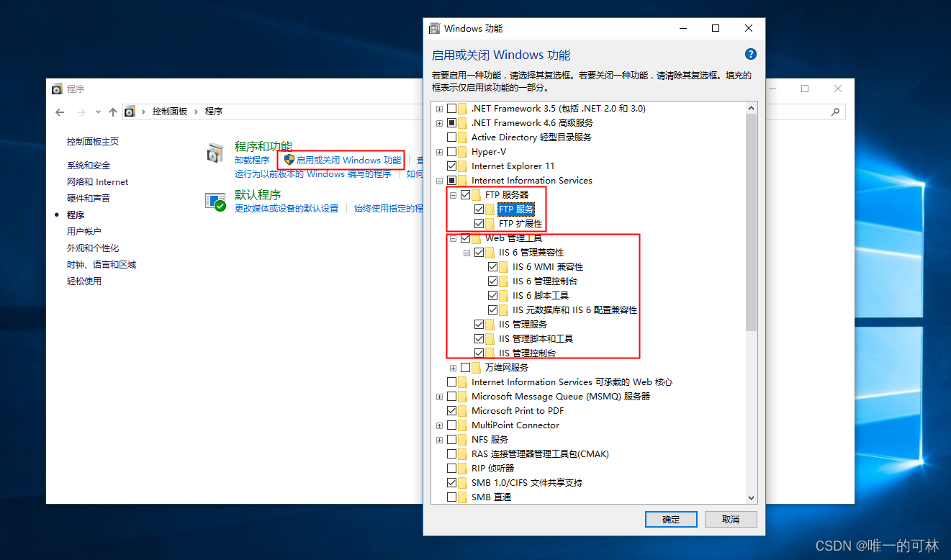951x560 pixels.
Task: Toggle the Internet Explorer 11 checkbox
Action: pyautogui.click(x=452, y=166)
